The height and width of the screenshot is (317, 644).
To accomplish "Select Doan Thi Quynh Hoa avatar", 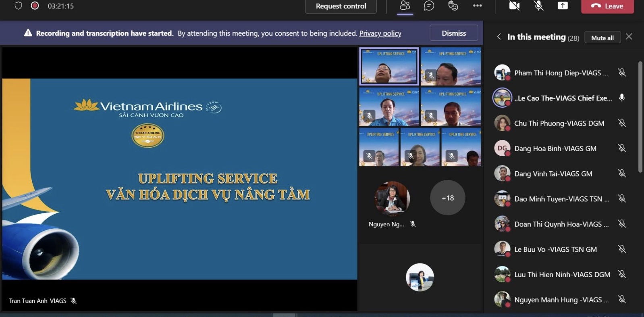I will [502, 224].
